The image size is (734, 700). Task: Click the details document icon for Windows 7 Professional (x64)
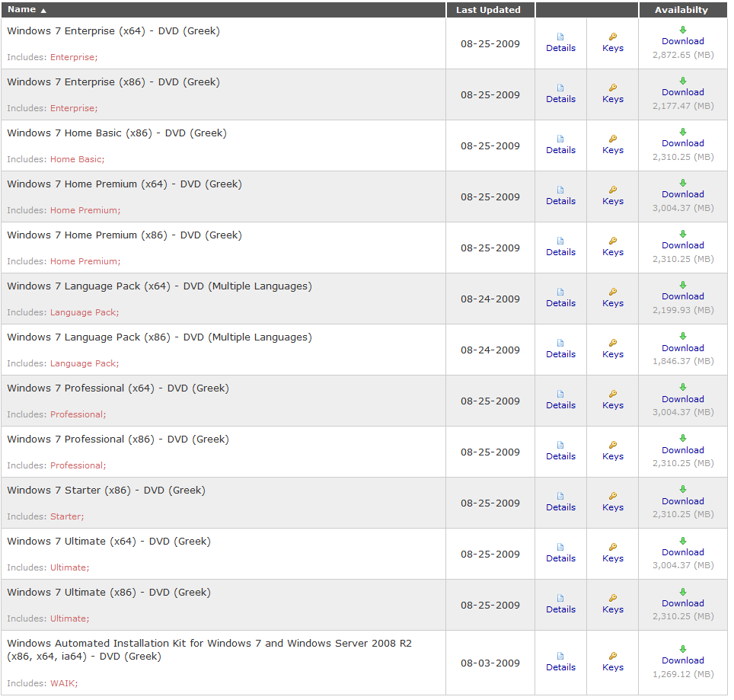[x=560, y=394]
